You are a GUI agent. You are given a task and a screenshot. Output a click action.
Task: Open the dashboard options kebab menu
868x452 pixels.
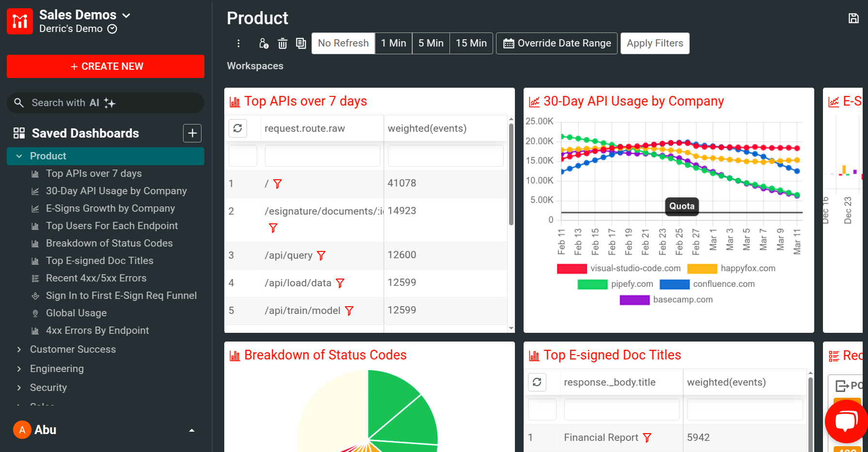(x=238, y=43)
